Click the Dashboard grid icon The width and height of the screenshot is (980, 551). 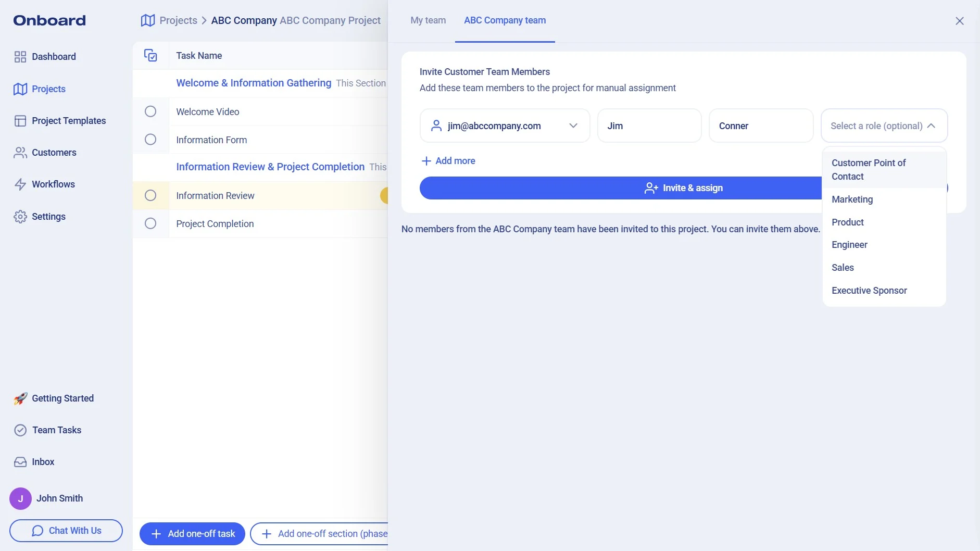point(20,57)
